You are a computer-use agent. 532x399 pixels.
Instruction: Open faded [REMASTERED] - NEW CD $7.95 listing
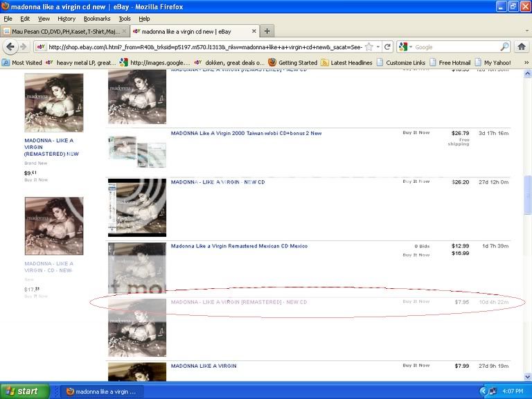click(x=239, y=302)
